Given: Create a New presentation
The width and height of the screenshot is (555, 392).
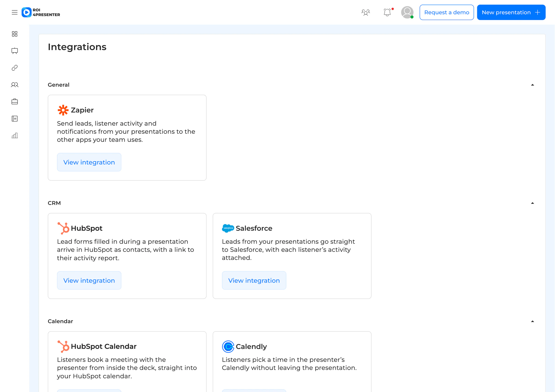Looking at the screenshot, I should click(x=511, y=12).
